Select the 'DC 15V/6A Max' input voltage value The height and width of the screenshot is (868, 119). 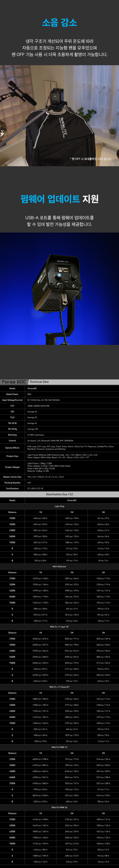[43, 400]
